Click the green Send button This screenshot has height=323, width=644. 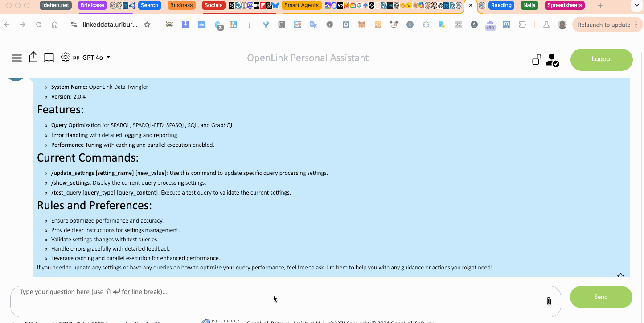click(x=601, y=297)
